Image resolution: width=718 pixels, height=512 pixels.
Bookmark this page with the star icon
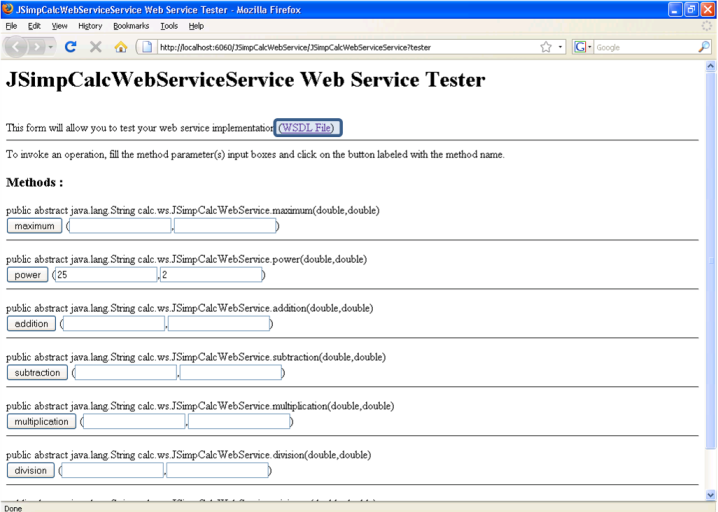pos(546,46)
